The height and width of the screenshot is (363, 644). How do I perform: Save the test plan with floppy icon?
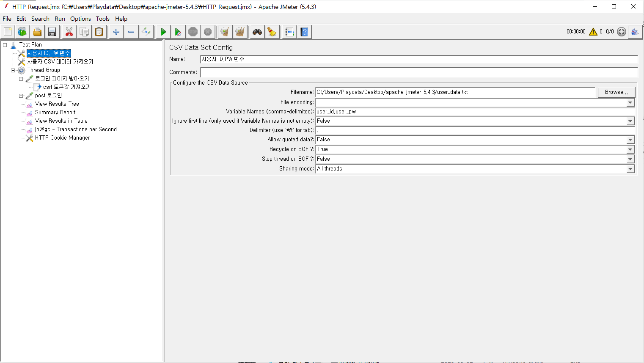coord(52,32)
